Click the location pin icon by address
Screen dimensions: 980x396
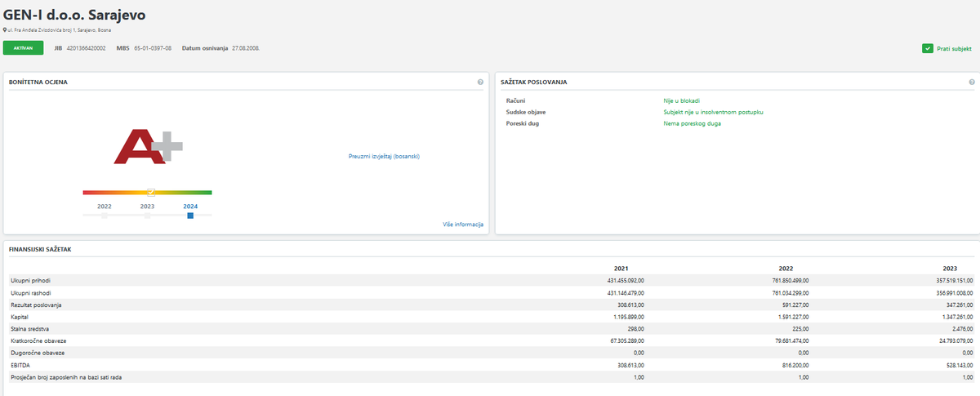[x=5, y=29]
